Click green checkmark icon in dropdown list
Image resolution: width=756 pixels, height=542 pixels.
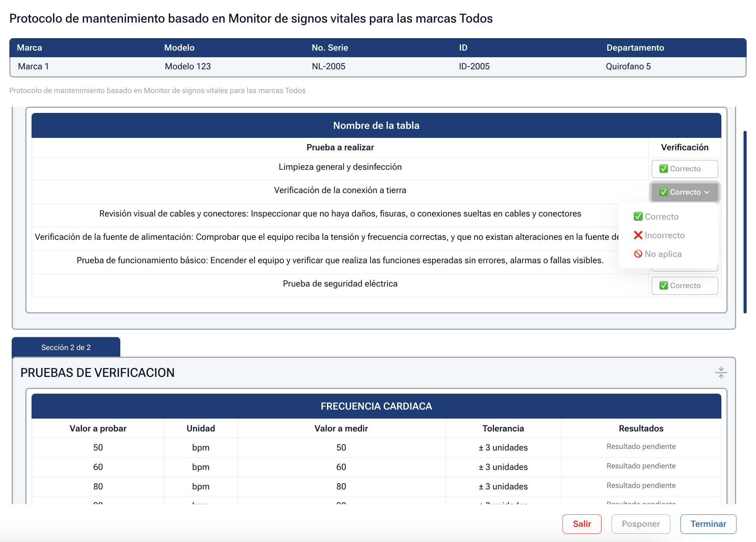(x=638, y=216)
